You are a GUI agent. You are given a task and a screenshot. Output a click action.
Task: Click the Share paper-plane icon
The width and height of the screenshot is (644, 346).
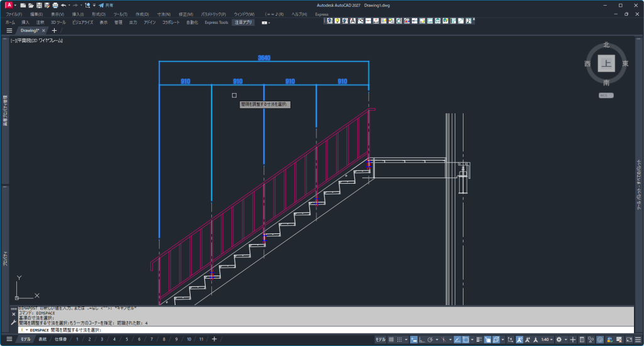coord(101,5)
